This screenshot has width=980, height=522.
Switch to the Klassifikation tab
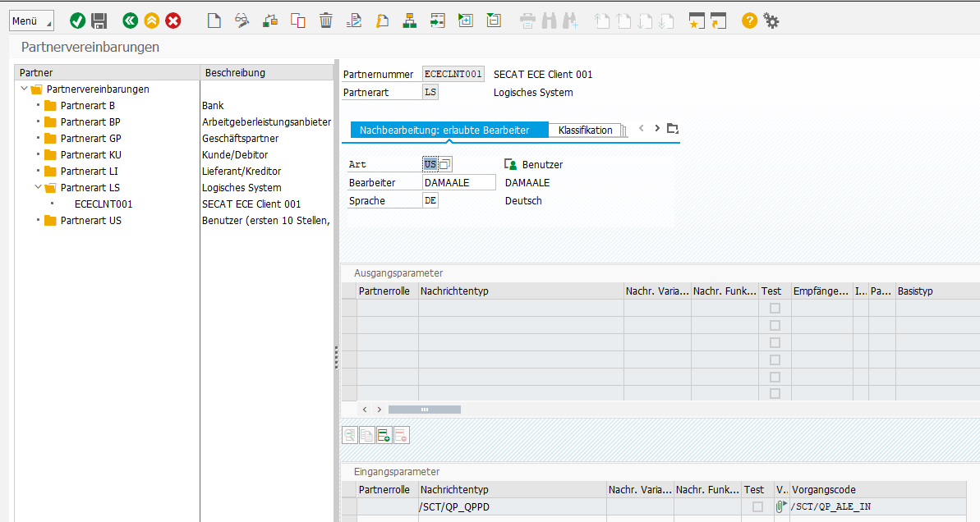(x=585, y=130)
